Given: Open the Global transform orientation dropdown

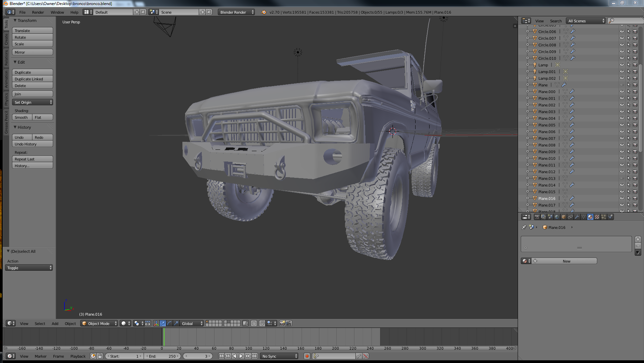Looking at the screenshot, I should [x=192, y=323].
